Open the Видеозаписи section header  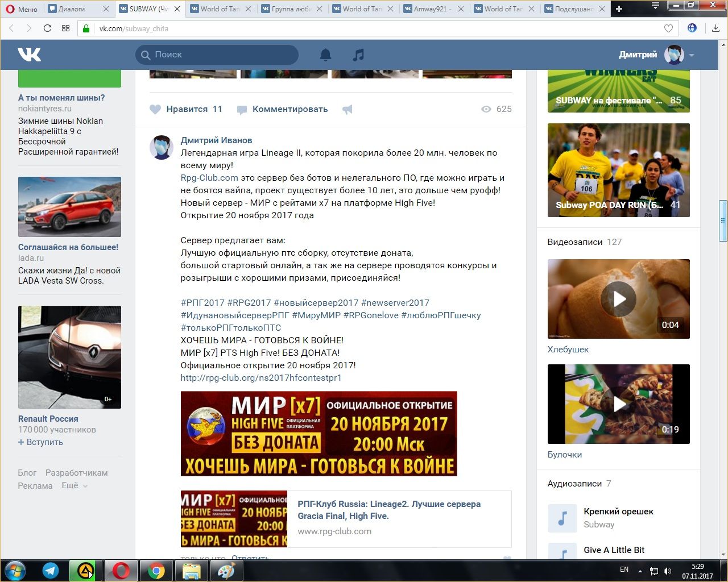pyautogui.click(x=575, y=242)
